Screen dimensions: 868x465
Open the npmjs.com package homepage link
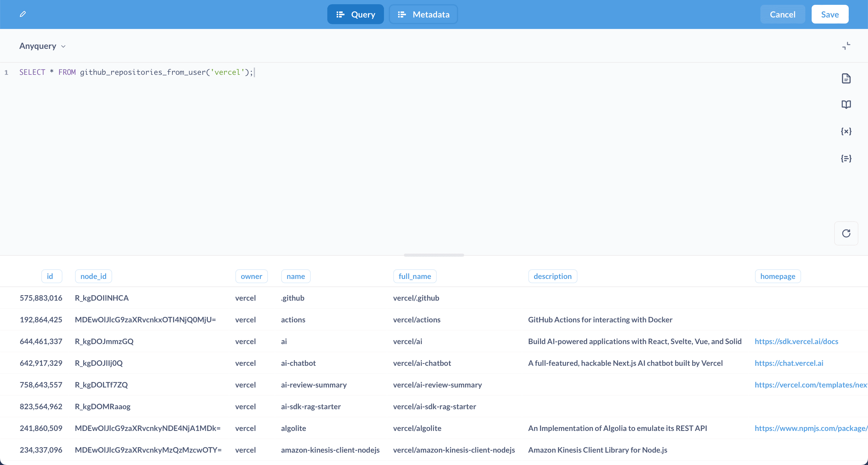[x=811, y=428]
